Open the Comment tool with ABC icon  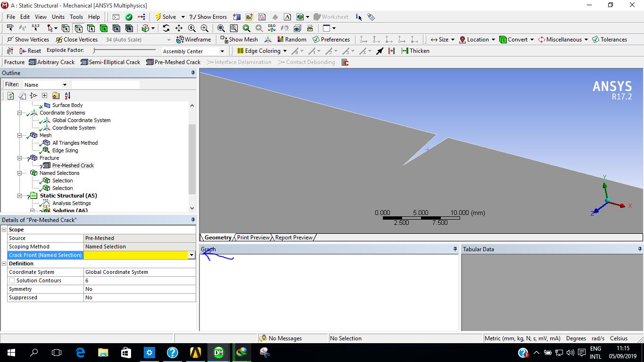pyautogui.click(x=249, y=17)
